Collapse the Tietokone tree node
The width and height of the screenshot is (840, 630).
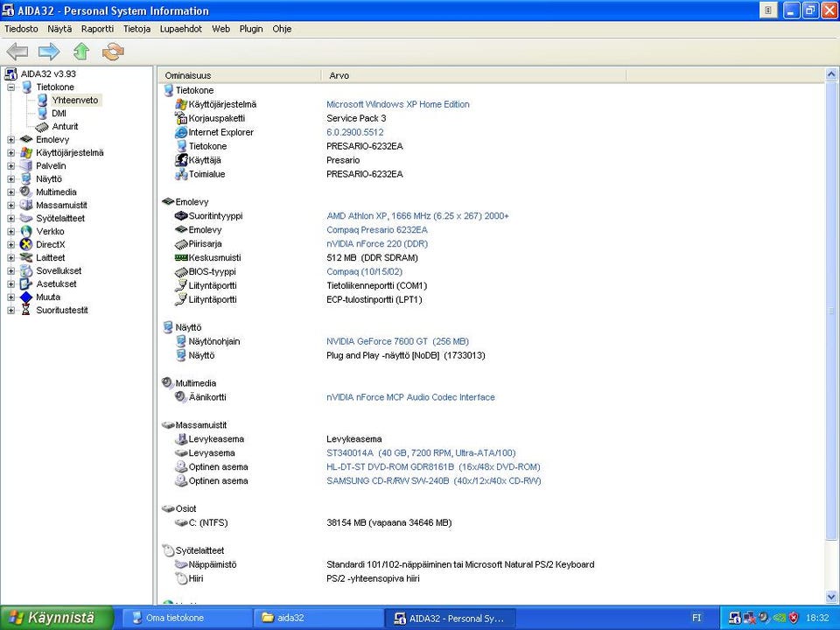coord(10,87)
